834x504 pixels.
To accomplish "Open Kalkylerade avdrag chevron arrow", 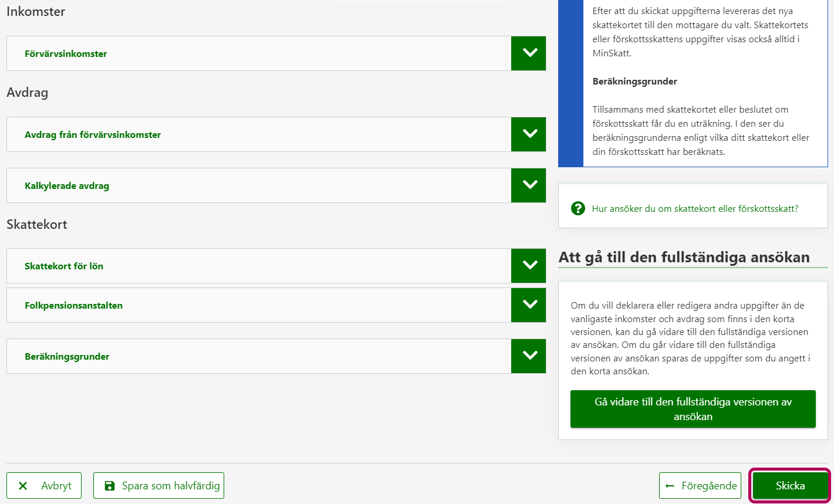I will point(529,185).
